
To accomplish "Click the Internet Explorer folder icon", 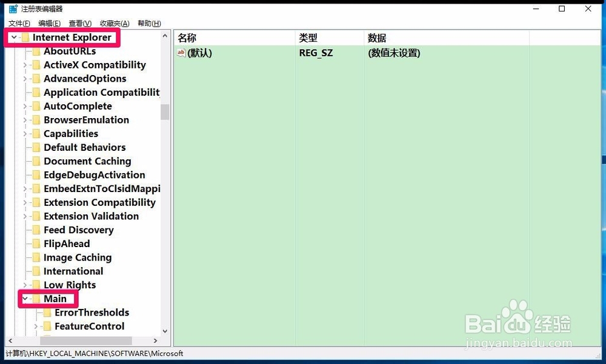I will 25,38.
